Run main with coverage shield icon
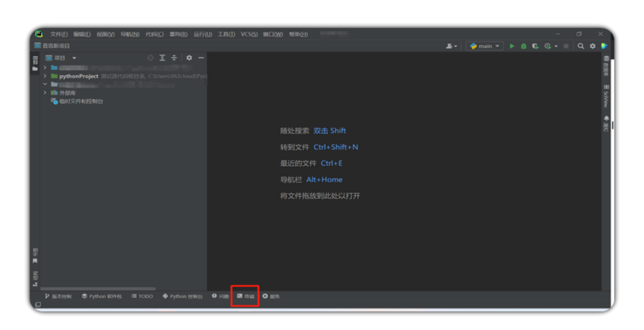The height and width of the screenshot is (330, 644). [x=535, y=46]
